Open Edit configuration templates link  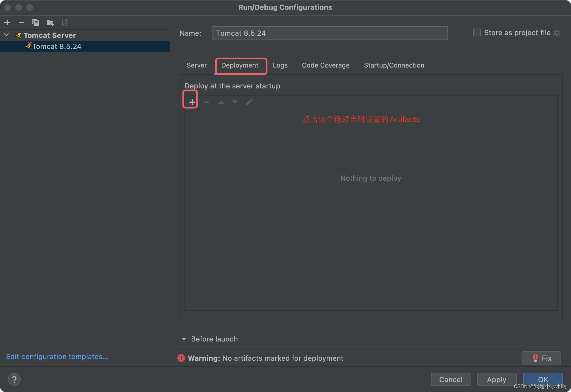57,357
